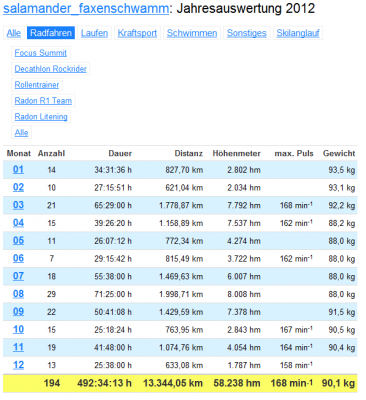Click the average weight 90,1 kg
366x400 pixels.
pos(338,383)
